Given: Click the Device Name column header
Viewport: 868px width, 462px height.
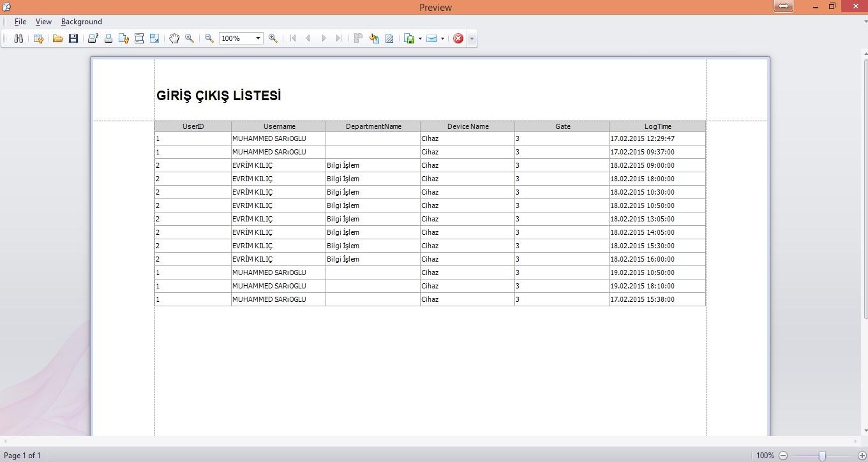Looking at the screenshot, I should point(468,126).
